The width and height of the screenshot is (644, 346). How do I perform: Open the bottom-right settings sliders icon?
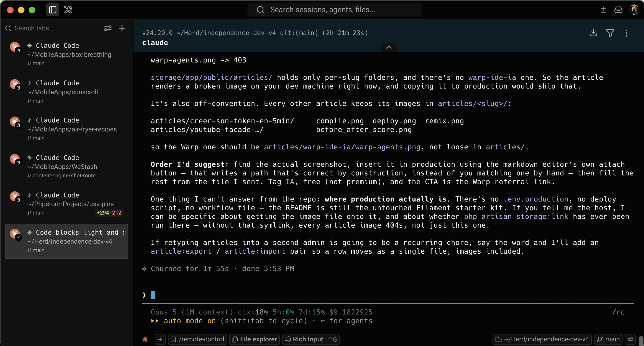(x=630, y=339)
